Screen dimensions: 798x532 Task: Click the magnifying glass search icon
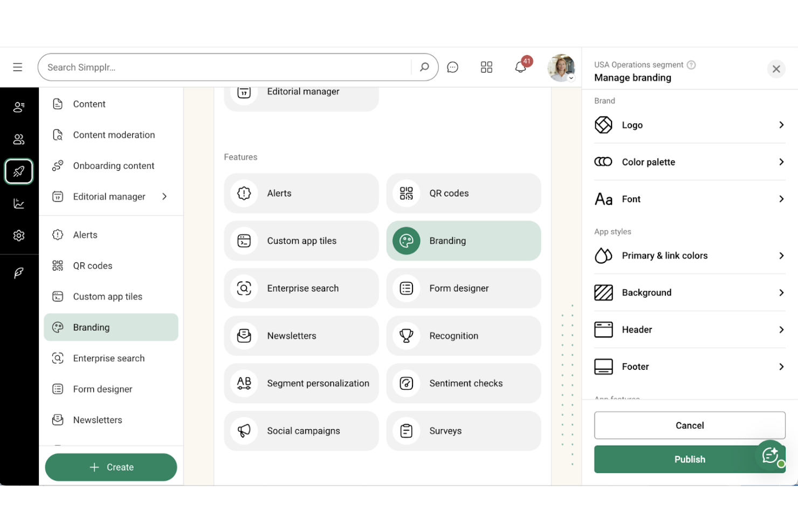click(x=424, y=67)
